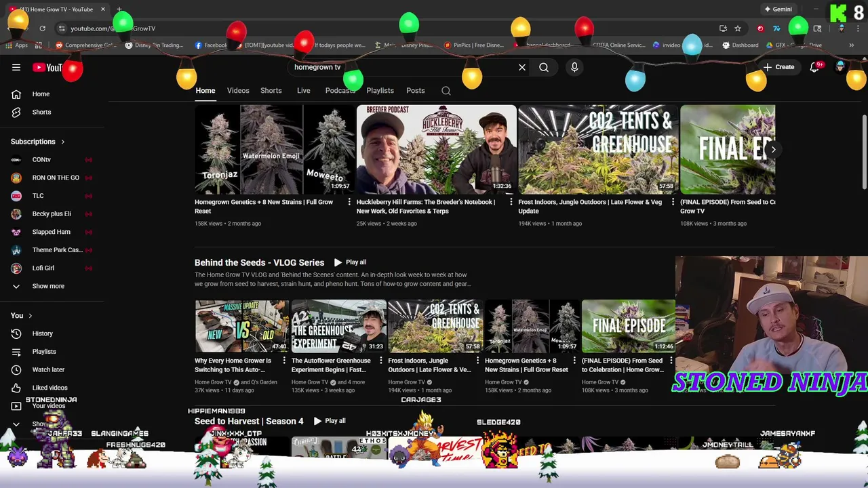Open The Greenhouse Experiment thumbnail

click(338, 326)
